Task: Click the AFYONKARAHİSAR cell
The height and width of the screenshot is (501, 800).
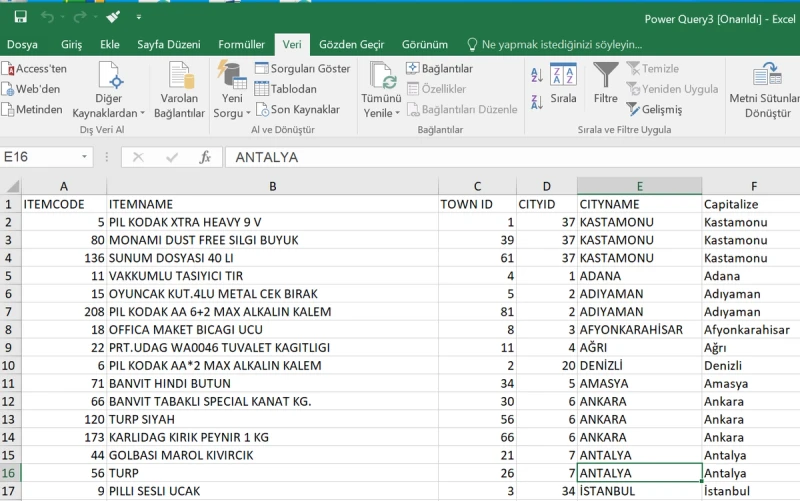Action: (640, 330)
